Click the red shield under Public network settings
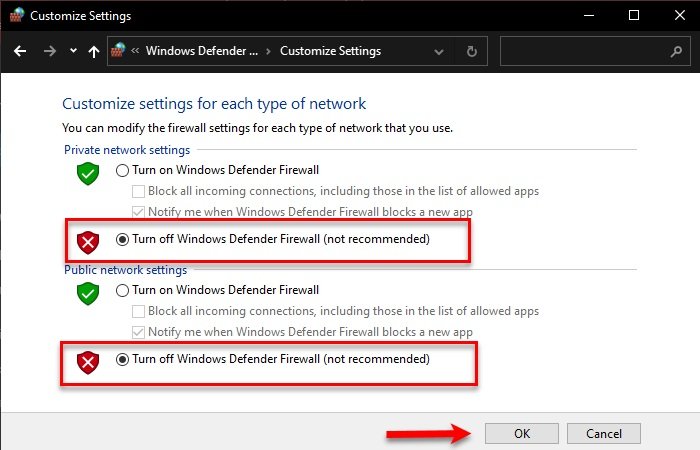This screenshot has width=700, height=450. point(89,360)
